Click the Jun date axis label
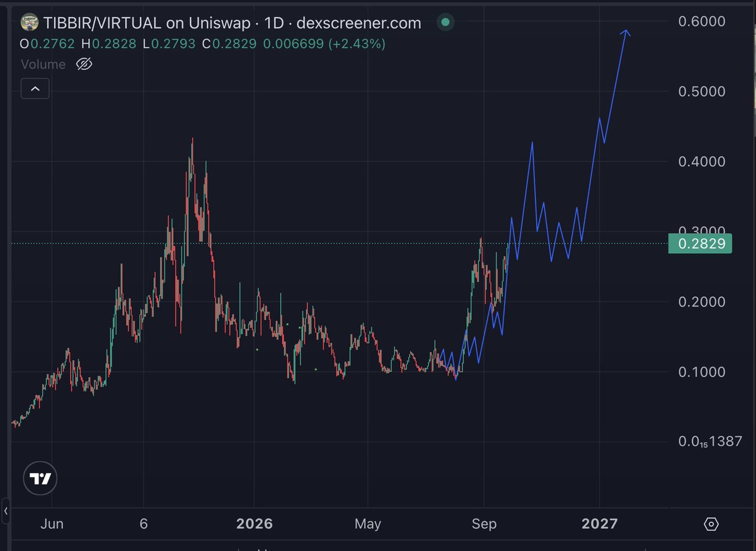Viewport: 756px width, 551px height. (x=52, y=524)
